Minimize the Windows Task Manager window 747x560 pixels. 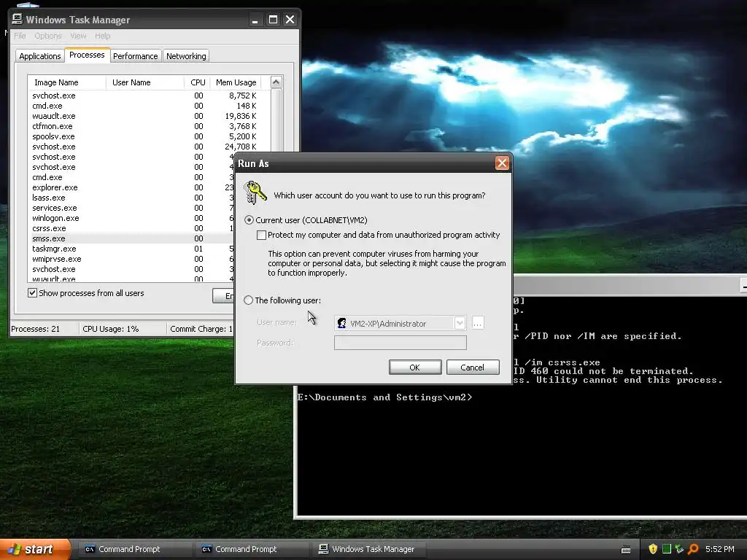coord(255,20)
